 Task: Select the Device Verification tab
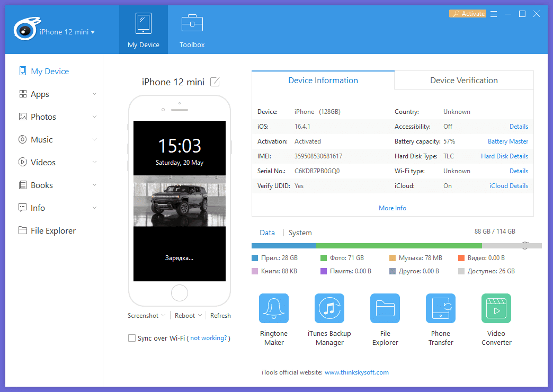click(464, 80)
